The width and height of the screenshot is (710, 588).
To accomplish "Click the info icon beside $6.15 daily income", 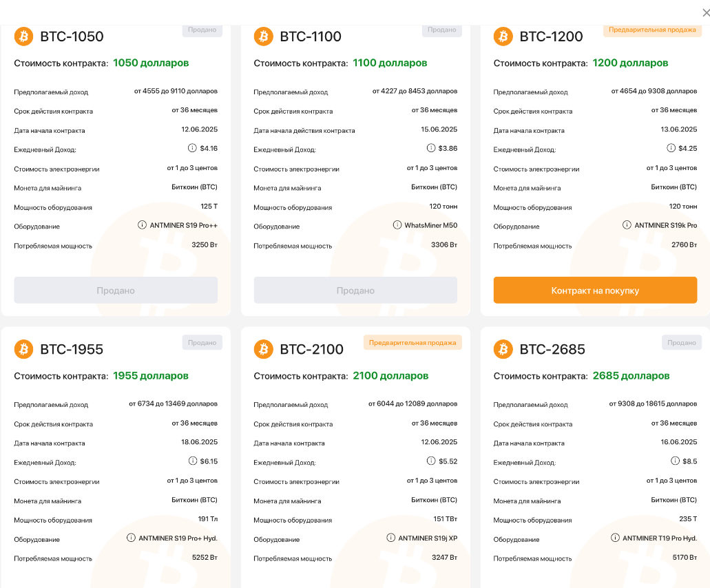I will tap(192, 461).
